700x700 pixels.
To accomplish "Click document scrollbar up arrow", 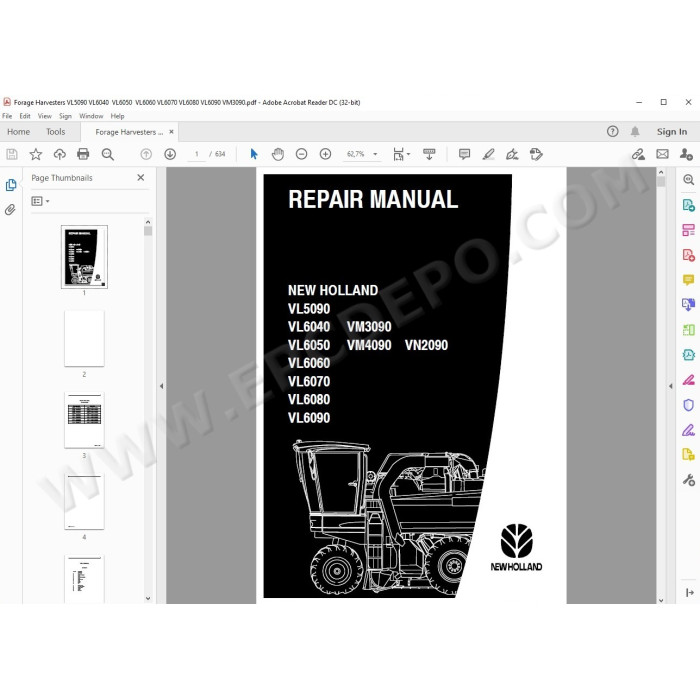I will pos(661,172).
